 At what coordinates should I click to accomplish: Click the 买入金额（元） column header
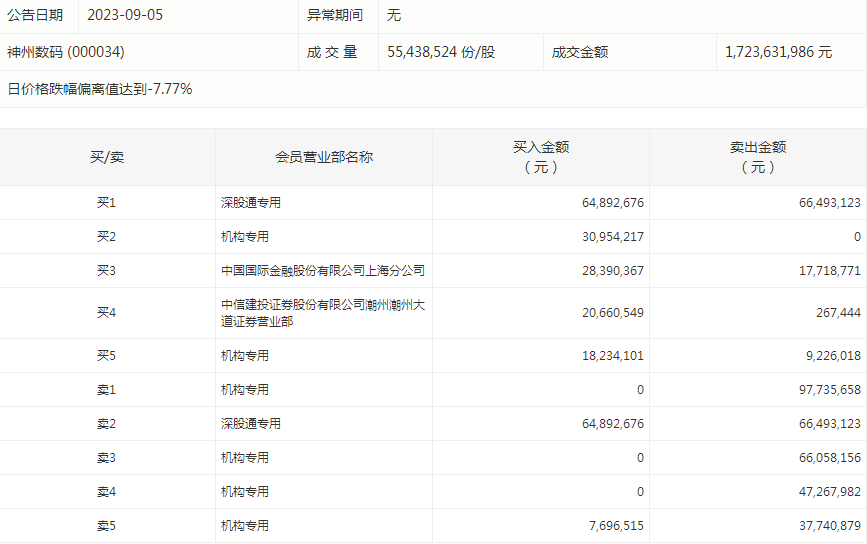point(541,157)
